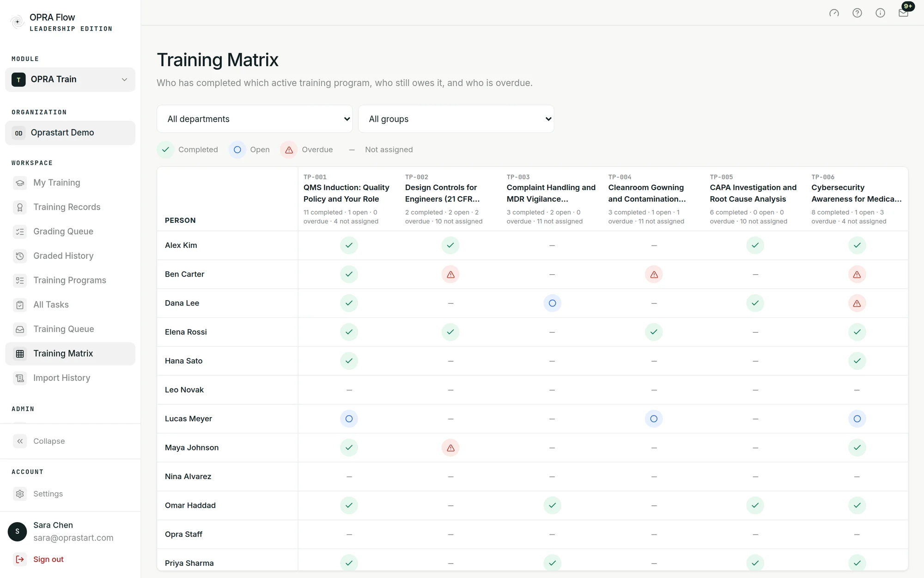Image resolution: width=924 pixels, height=578 pixels.
Task: Click Dana Lee's open TP-003 status
Action: 552,303
